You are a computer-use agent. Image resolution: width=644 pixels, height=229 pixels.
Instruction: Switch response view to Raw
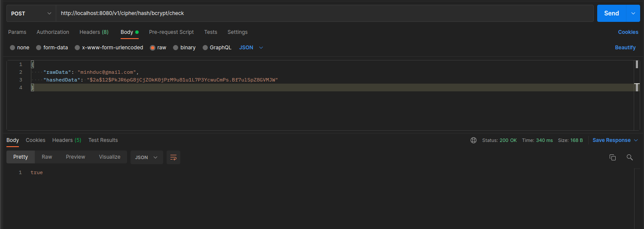click(x=47, y=157)
